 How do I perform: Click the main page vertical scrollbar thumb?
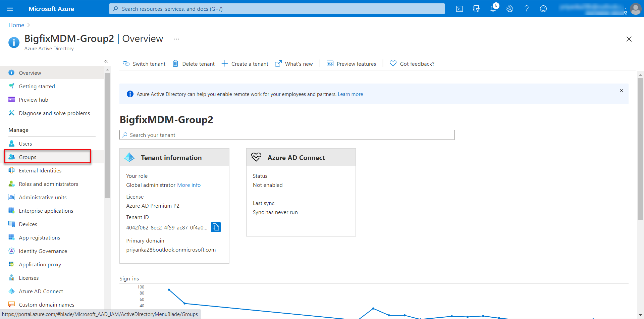pos(640,149)
